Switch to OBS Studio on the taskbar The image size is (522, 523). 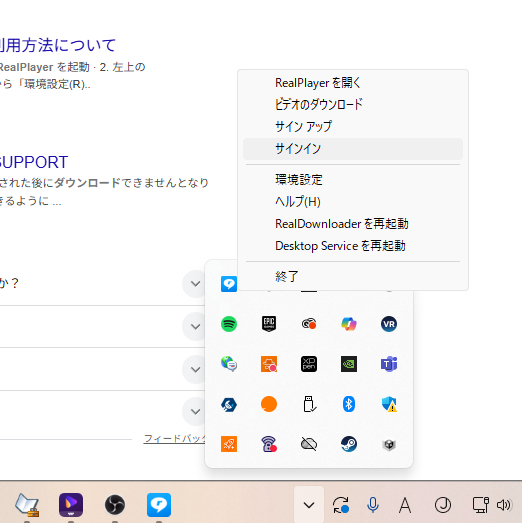[x=115, y=505]
